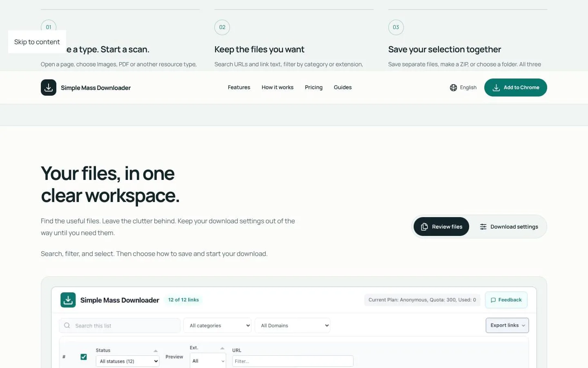Sort by the Status column arrow
This screenshot has width=588, height=368.
[156, 350]
